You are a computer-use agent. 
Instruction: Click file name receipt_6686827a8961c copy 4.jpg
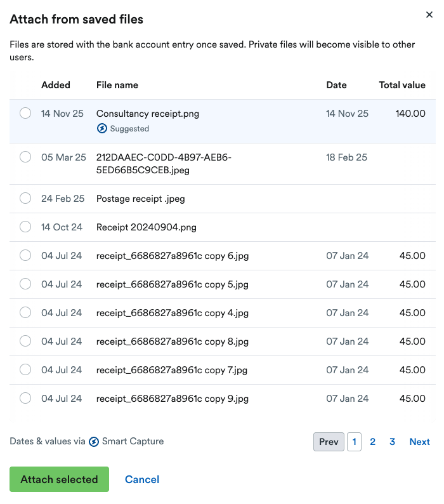173,313
